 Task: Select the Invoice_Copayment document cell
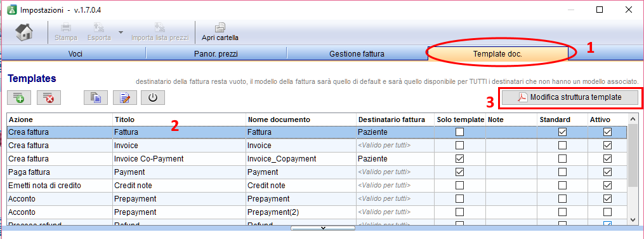tap(301, 159)
